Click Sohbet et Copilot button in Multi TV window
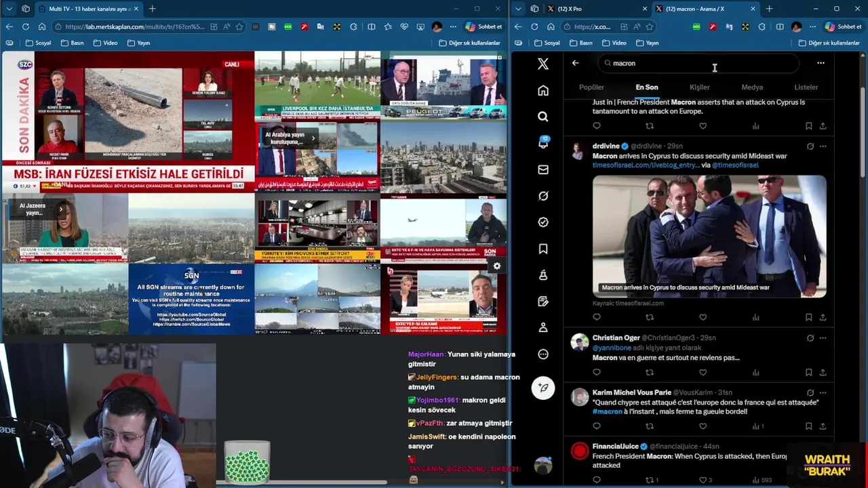This screenshot has width=868, height=488. coord(484,26)
